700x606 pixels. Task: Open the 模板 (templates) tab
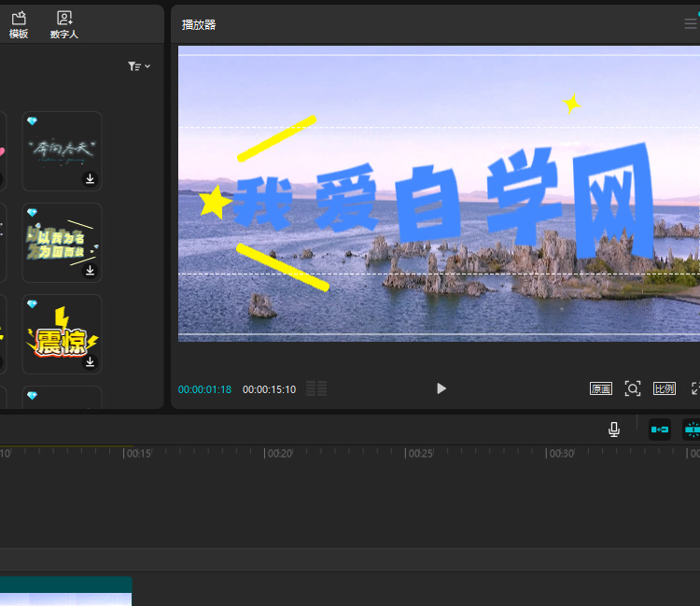coord(19,25)
